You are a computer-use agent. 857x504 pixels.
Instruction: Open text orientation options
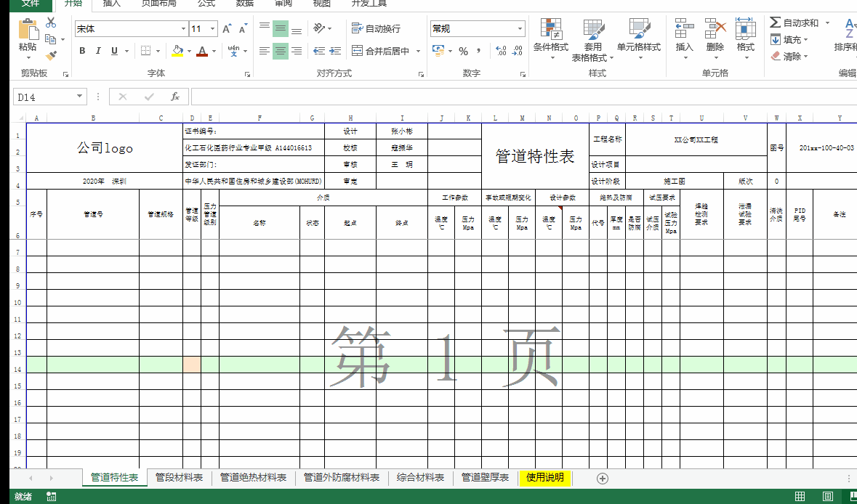point(323,28)
